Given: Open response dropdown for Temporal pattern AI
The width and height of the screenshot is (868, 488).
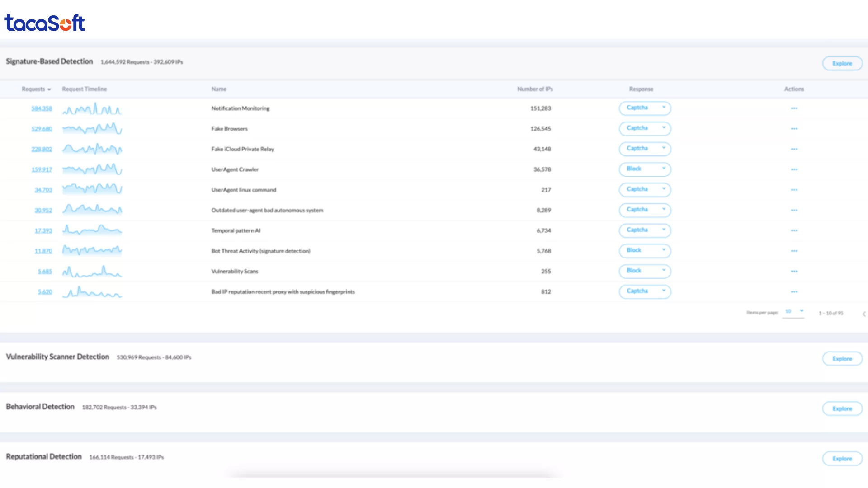Looking at the screenshot, I should pyautogui.click(x=645, y=230).
